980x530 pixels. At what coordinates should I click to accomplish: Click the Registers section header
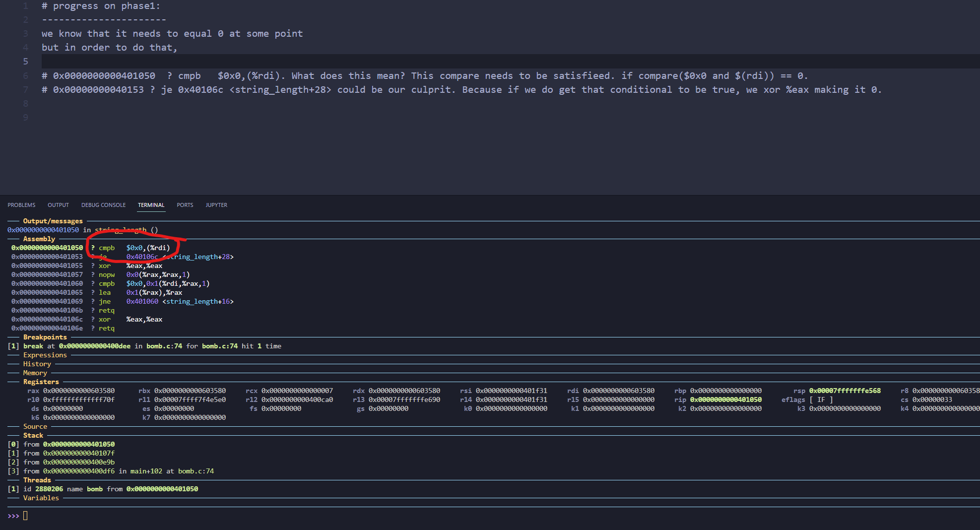click(41, 382)
